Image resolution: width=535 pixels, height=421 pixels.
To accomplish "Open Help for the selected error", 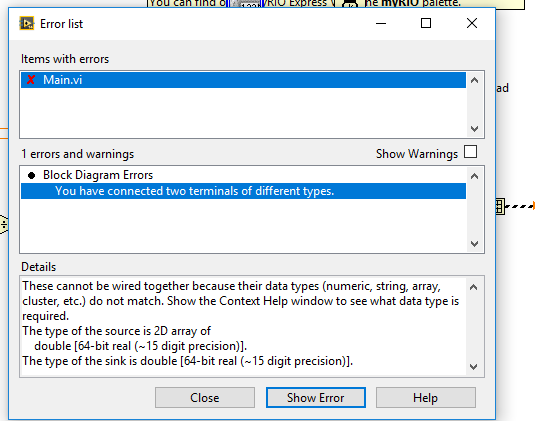I will [x=425, y=397].
